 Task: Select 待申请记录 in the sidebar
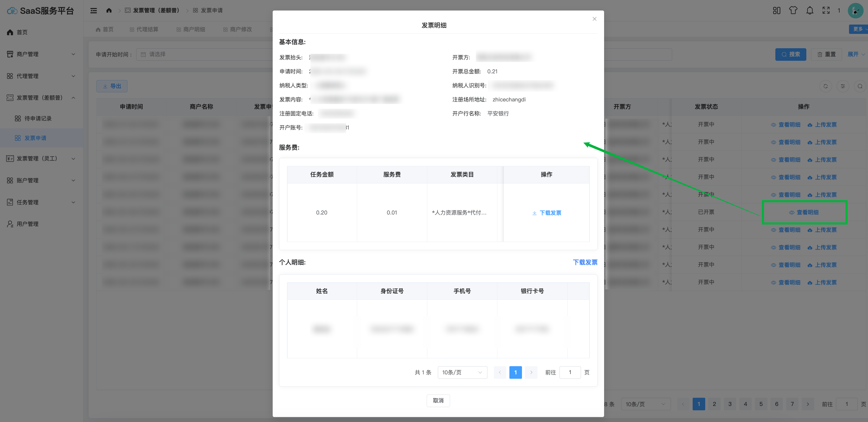[x=38, y=118]
